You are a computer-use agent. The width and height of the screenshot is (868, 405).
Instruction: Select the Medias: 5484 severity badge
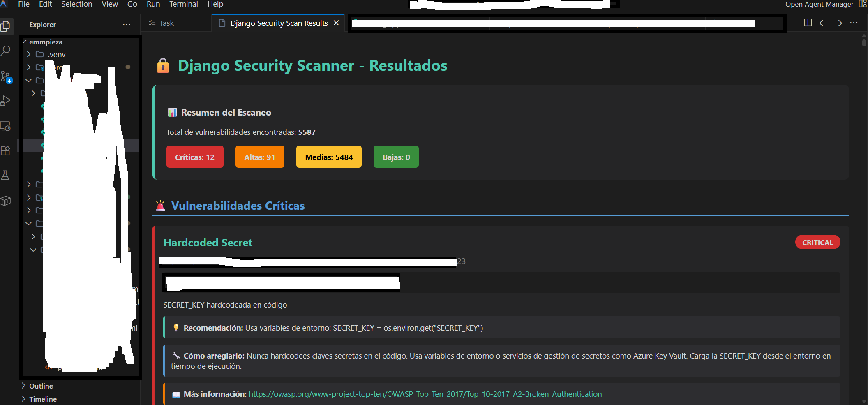pyautogui.click(x=328, y=157)
